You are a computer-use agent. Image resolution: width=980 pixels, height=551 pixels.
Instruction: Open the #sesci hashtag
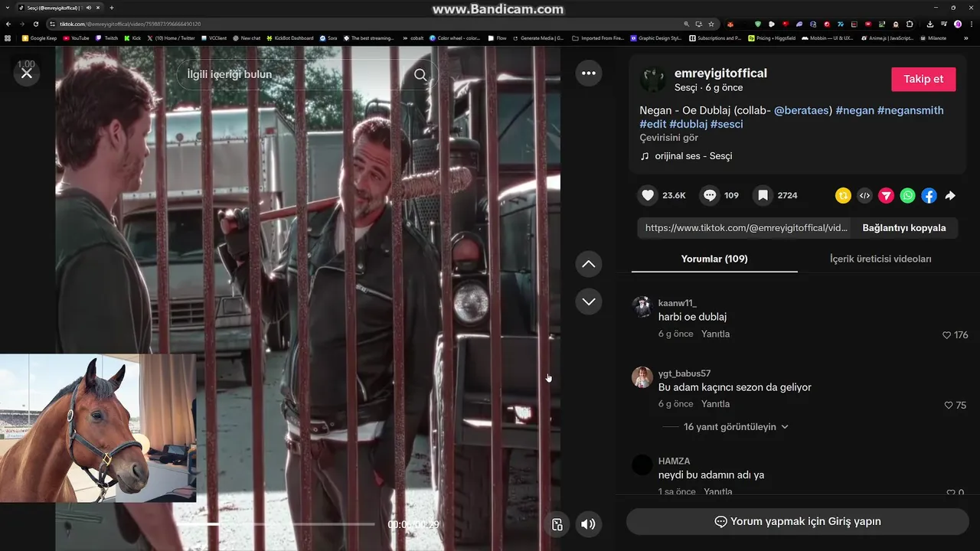(727, 124)
